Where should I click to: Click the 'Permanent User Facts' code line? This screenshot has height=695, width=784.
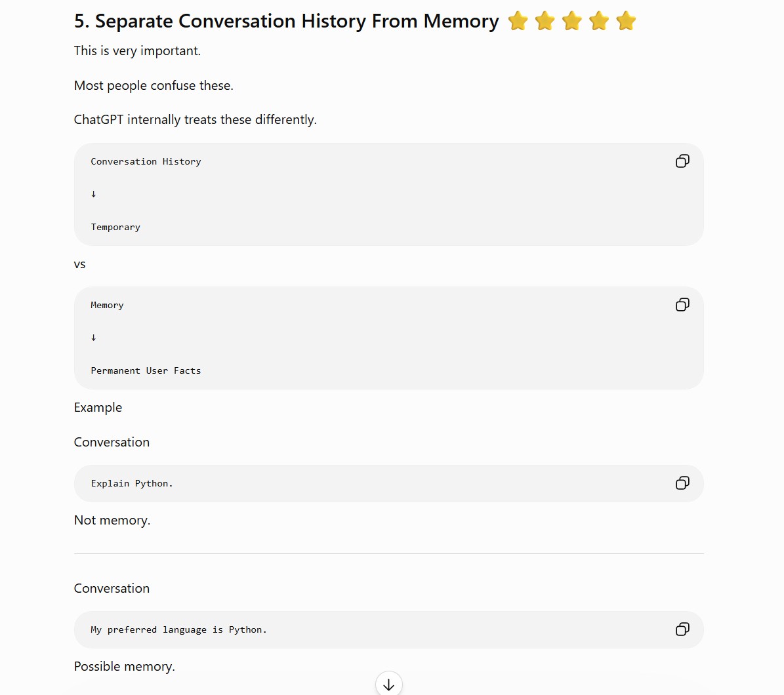(146, 370)
